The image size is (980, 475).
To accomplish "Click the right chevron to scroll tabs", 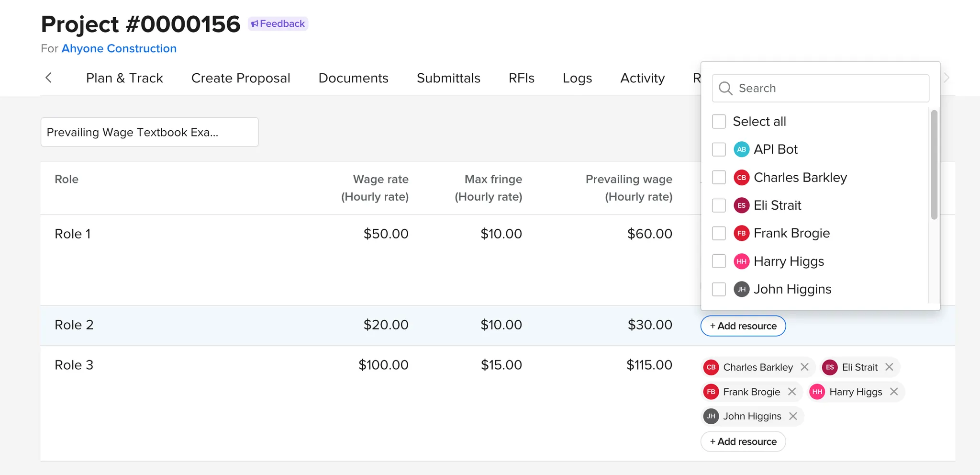I will click(x=947, y=78).
